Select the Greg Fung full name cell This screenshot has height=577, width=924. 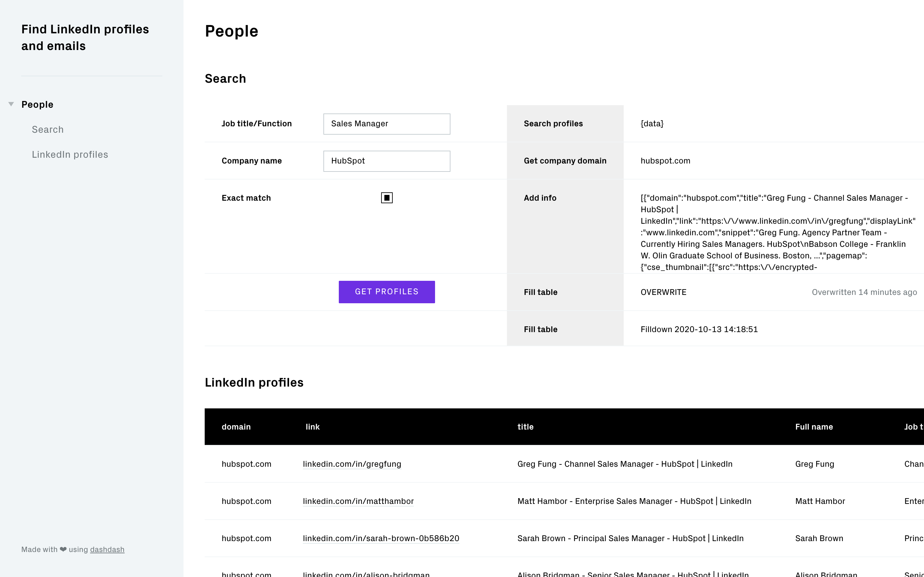coord(814,464)
